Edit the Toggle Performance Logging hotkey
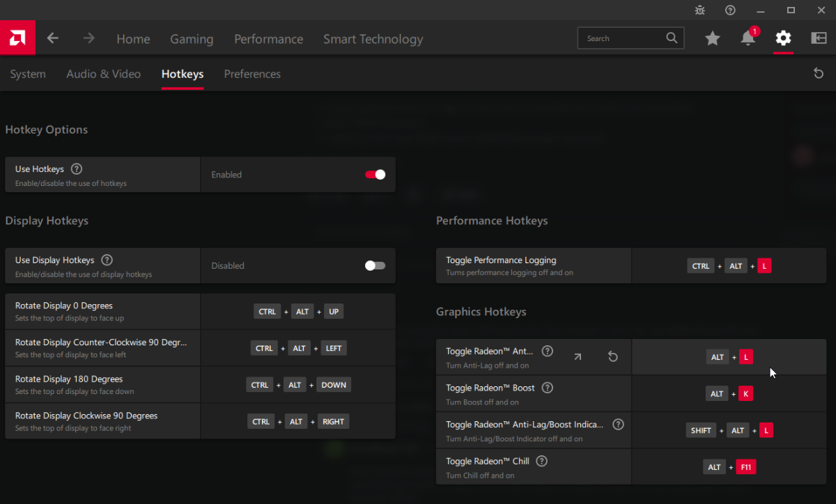This screenshot has width=836, height=504. (x=729, y=266)
